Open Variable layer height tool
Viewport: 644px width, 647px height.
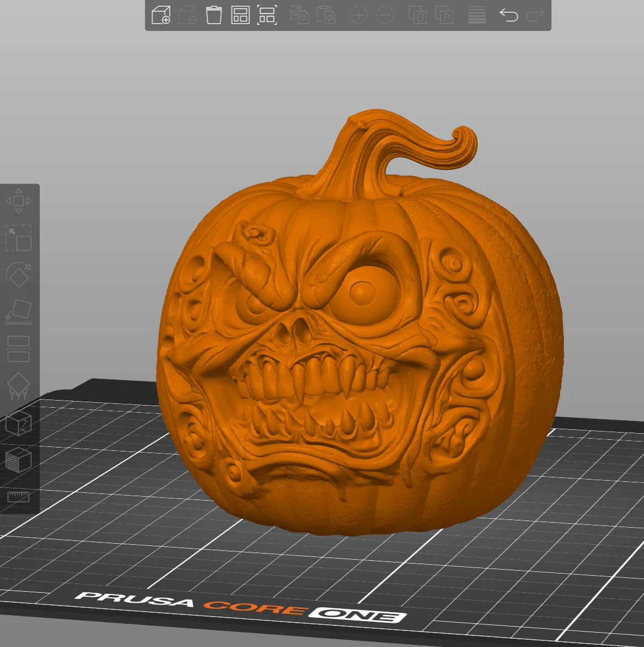(477, 15)
